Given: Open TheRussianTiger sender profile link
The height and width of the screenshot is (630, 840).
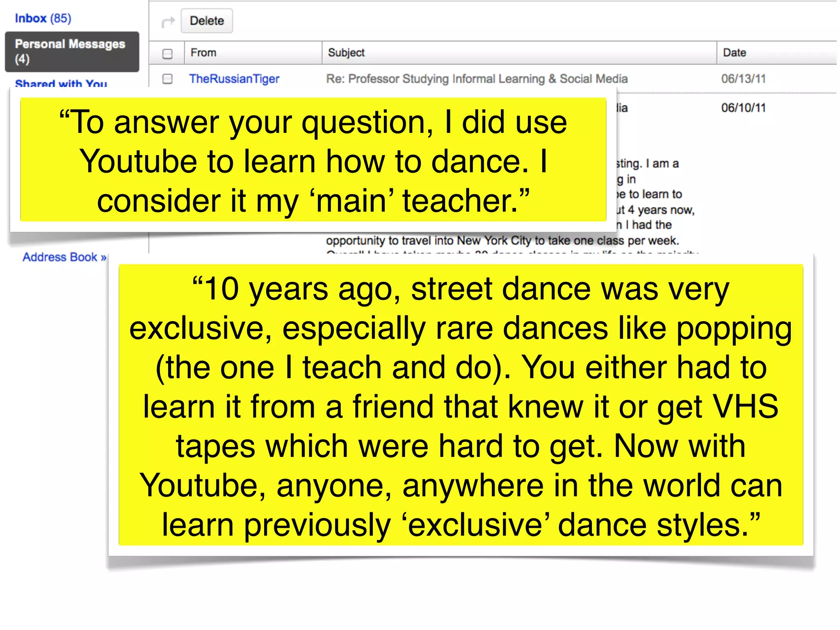Looking at the screenshot, I should pyautogui.click(x=234, y=79).
